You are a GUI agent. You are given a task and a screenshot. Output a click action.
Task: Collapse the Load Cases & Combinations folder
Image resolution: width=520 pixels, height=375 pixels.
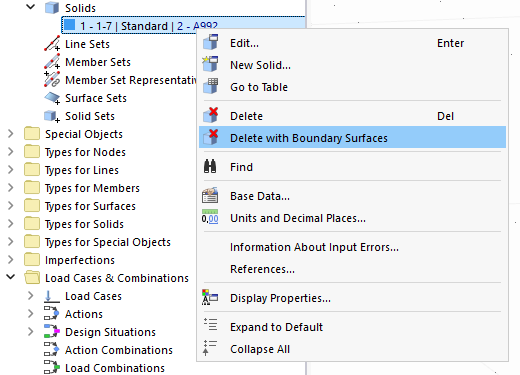pos(11,277)
